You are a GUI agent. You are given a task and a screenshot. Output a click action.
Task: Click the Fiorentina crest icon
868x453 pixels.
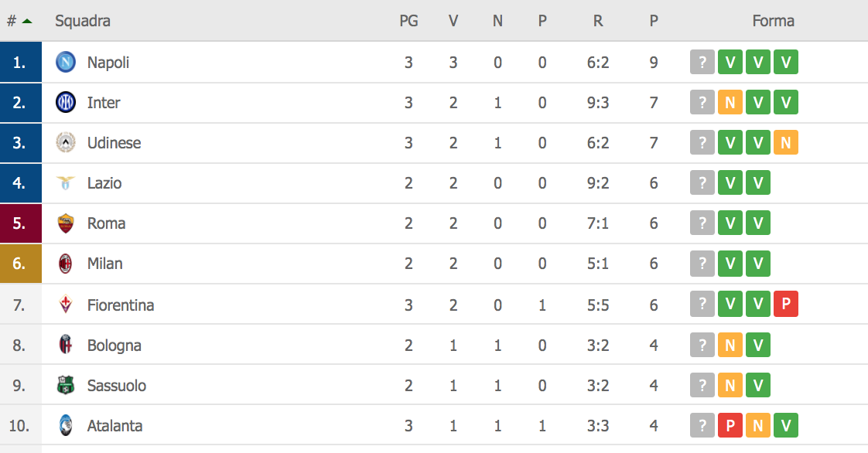[x=66, y=305]
